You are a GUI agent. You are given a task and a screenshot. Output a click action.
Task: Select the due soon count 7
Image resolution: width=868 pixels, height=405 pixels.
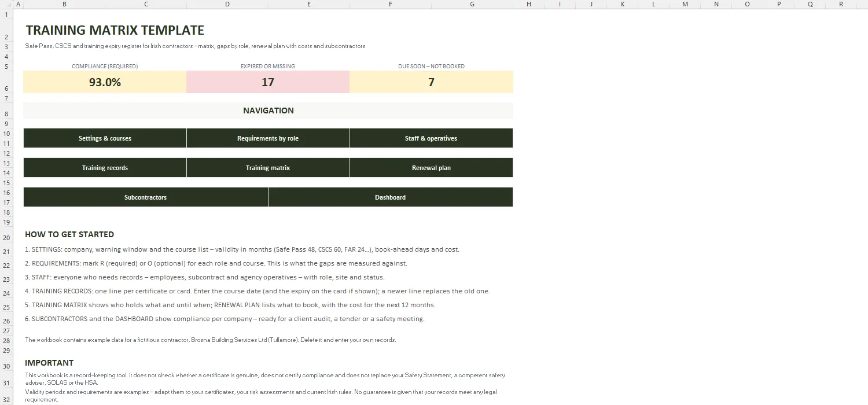431,82
